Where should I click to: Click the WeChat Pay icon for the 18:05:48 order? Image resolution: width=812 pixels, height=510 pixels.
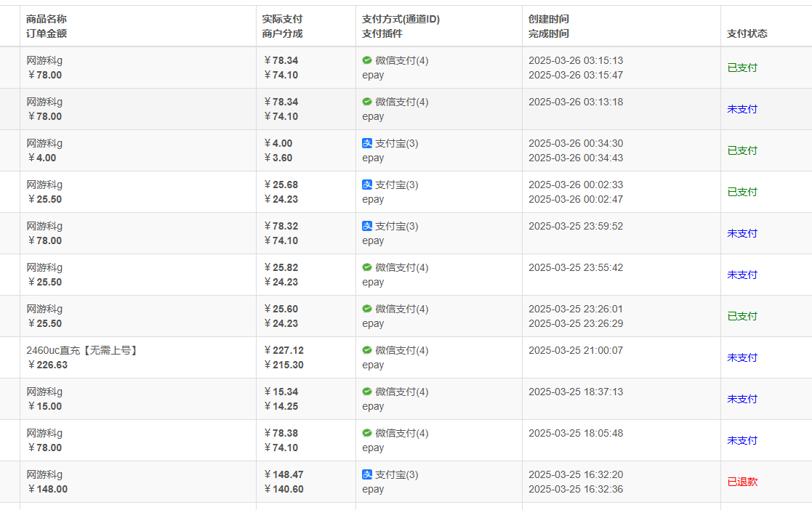(x=367, y=434)
